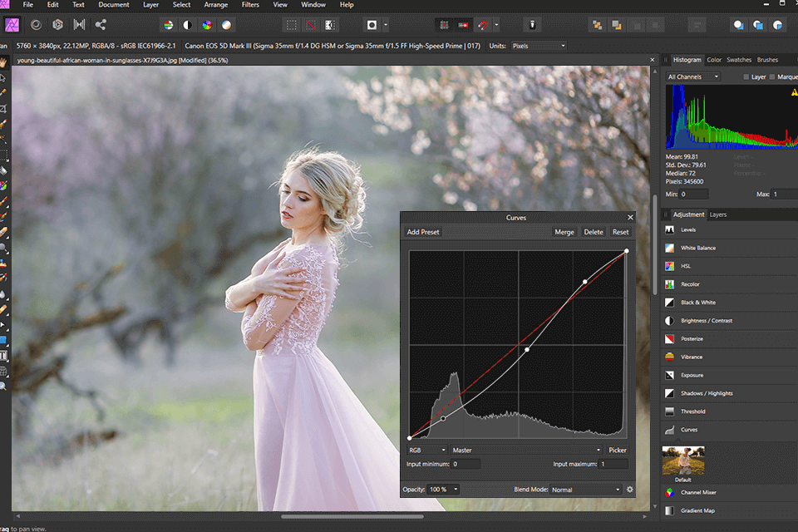Open the Curves dialog settings gear
Viewport: 798px width, 532px height.
[x=629, y=490]
